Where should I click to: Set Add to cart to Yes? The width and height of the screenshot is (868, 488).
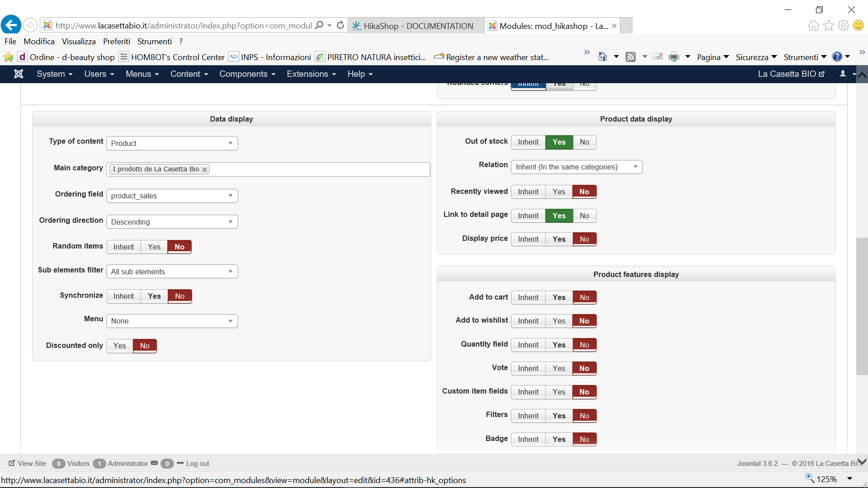click(559, 297)
